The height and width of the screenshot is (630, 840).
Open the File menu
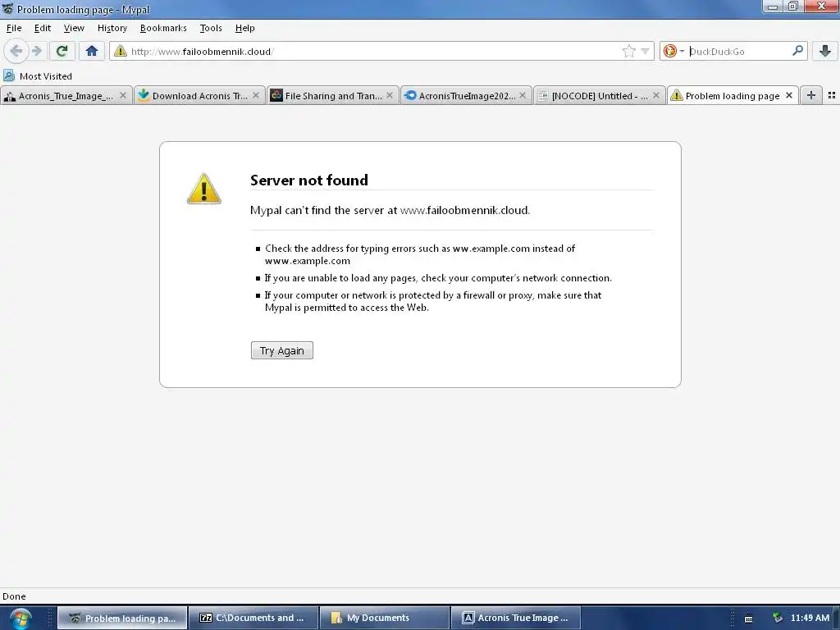[x=14, y=28]
